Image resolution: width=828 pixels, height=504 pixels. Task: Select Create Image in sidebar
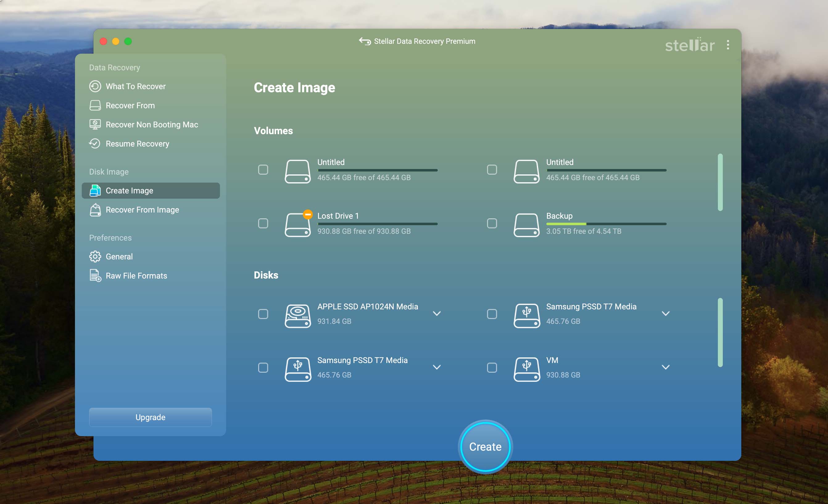tap(151, 191)
